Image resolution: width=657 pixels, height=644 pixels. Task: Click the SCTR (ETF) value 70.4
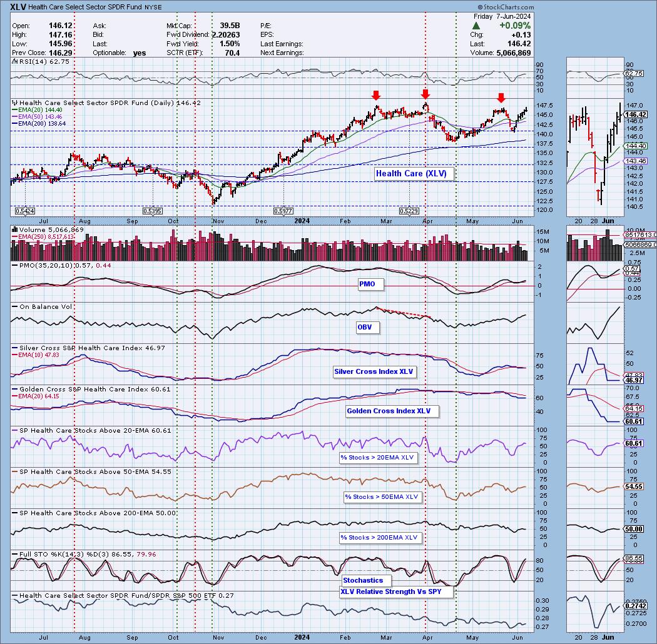click(x=232, y=53)
